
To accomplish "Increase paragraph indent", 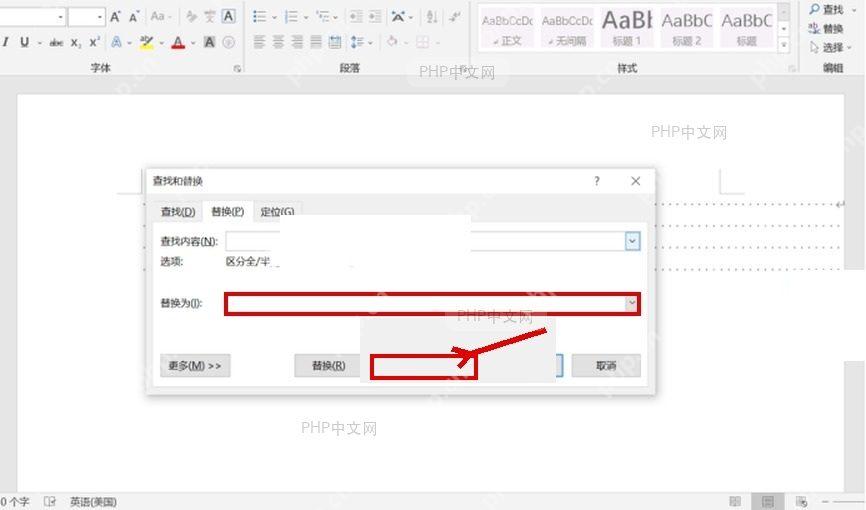I will (x=375, y=17).
